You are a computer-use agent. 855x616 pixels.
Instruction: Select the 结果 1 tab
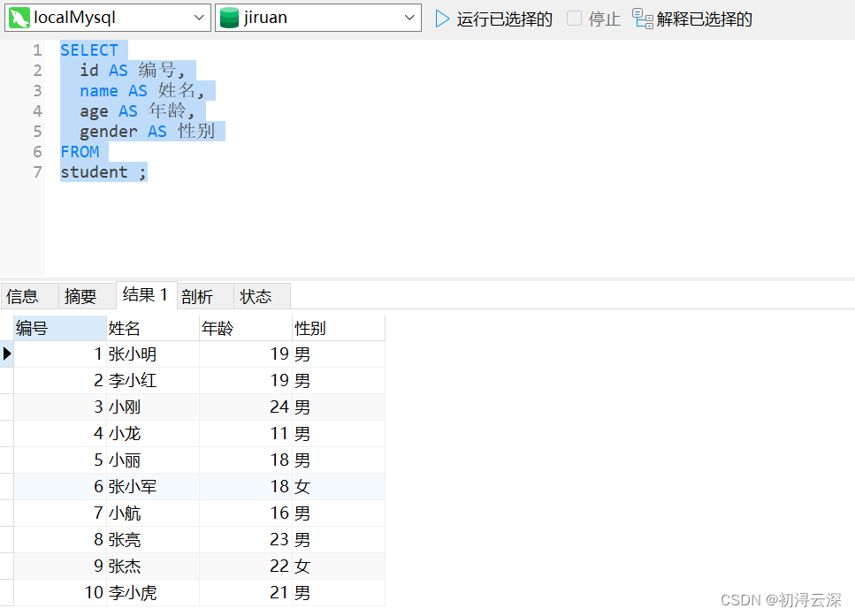(146, 295)
